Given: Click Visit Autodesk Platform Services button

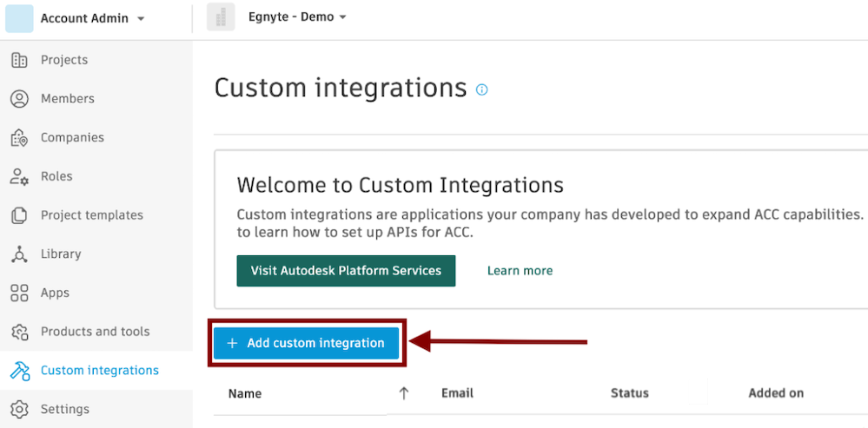Looking at the screenshot, I should pos(346,271).
